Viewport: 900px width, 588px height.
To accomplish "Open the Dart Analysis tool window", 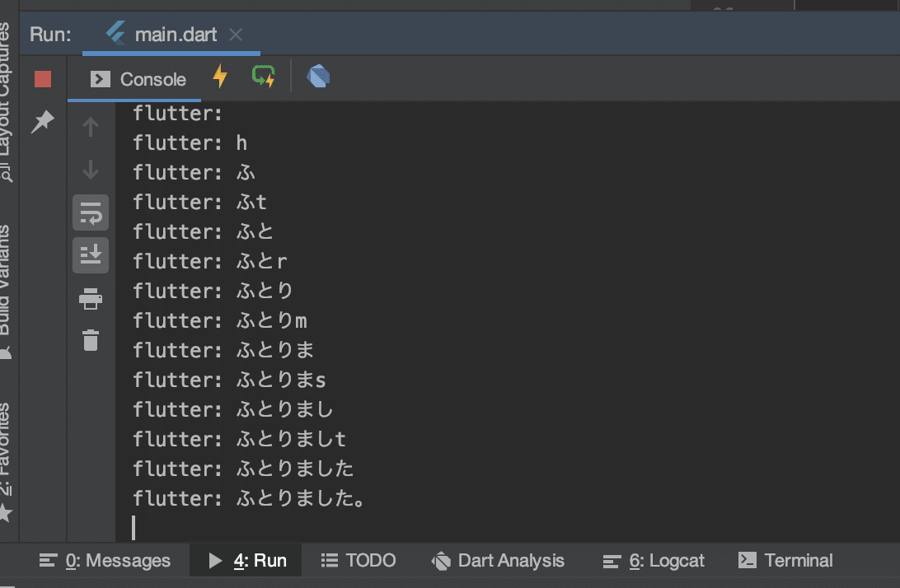I will coord(498,561).
